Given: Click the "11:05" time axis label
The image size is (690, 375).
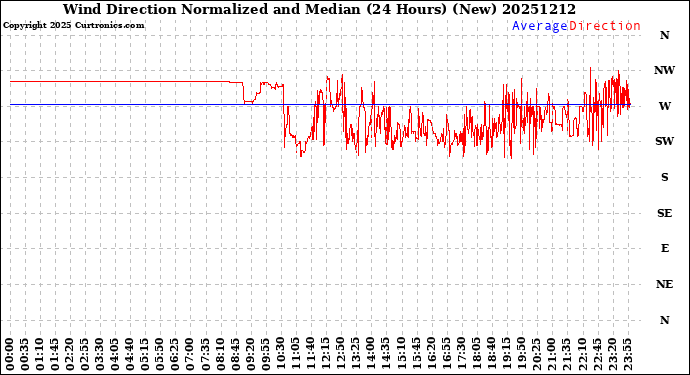Looking at the screenshot, I should (x=296, y=354).
